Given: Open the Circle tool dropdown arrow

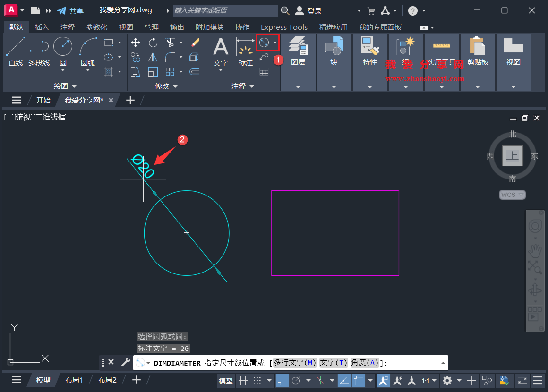Looking at the screenshot, I should pos(63,70).
